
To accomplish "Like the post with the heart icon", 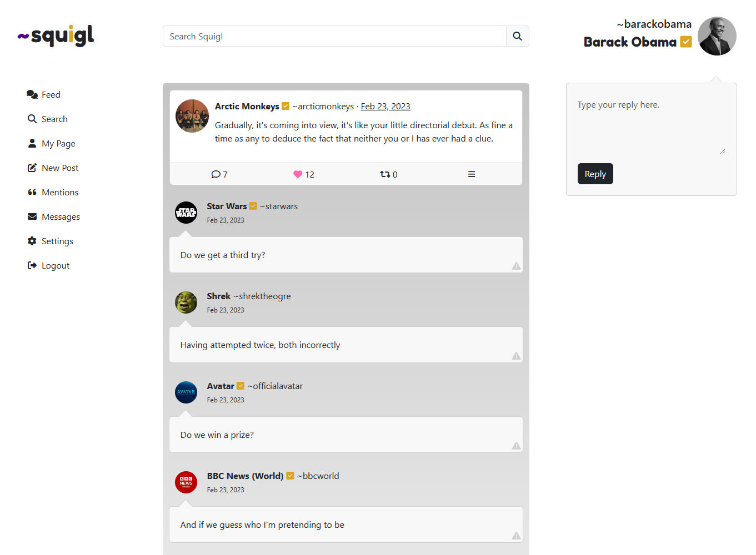I will pyautogui.click(x=298, y=174).
